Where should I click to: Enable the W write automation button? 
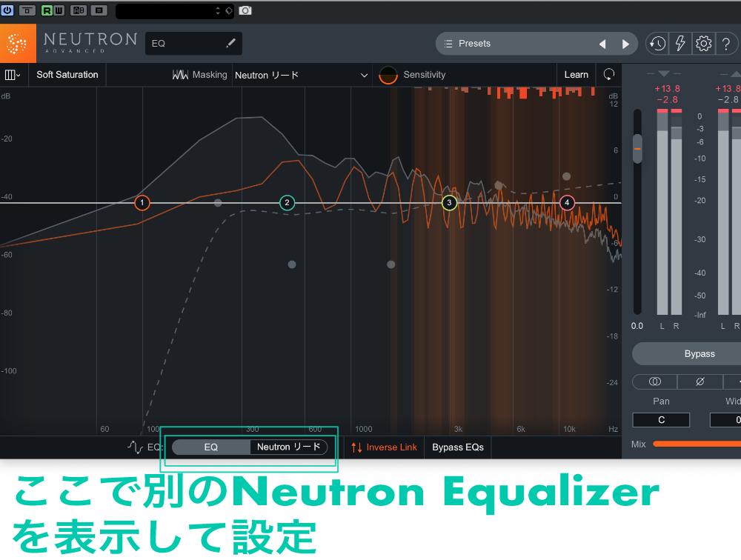(58, 10)
